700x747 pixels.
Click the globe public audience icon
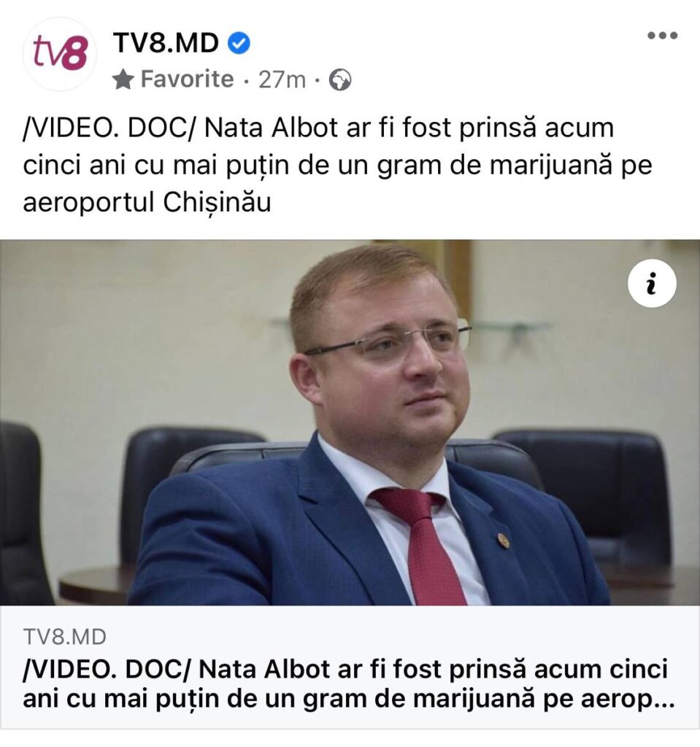point(340,80)
